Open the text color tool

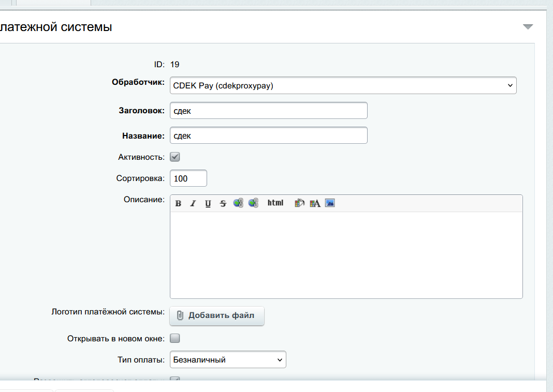point(315,203)
